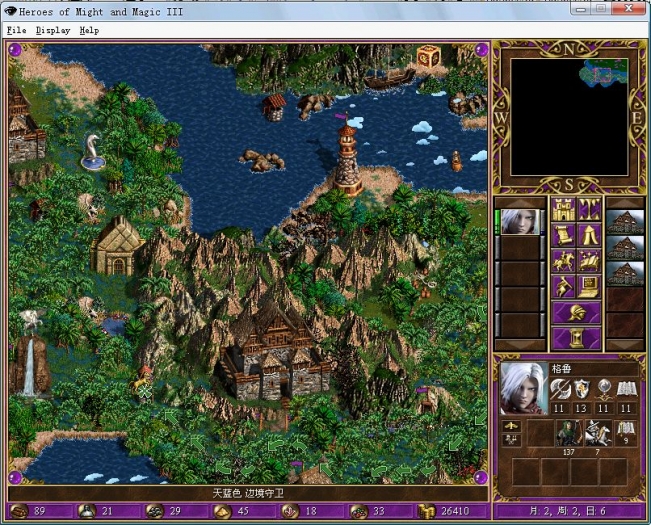
Task: Select the green-hooded archer army stack
Action: coord(569,434)
